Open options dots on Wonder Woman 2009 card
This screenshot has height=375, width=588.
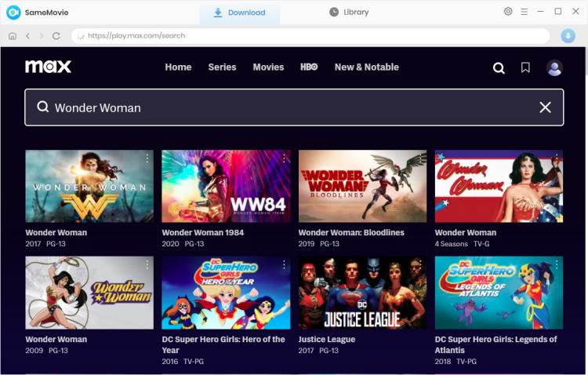pyautogui.click(x=147, y=264)
